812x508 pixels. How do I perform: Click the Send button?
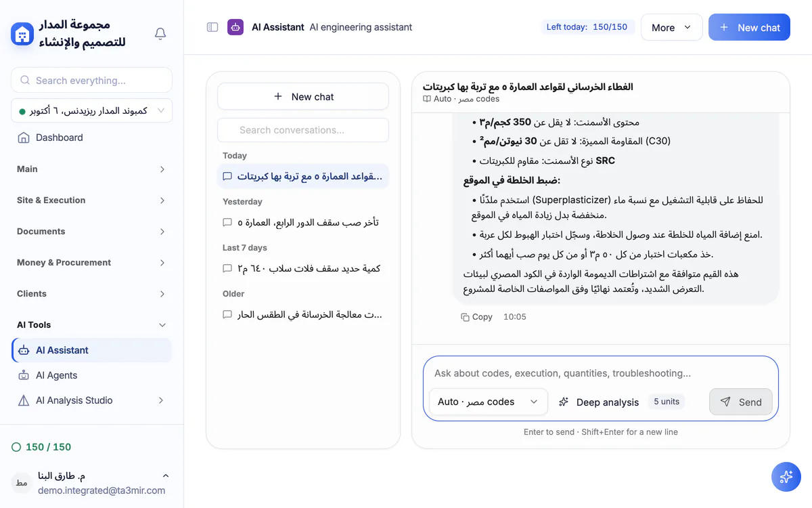point(740,402)
